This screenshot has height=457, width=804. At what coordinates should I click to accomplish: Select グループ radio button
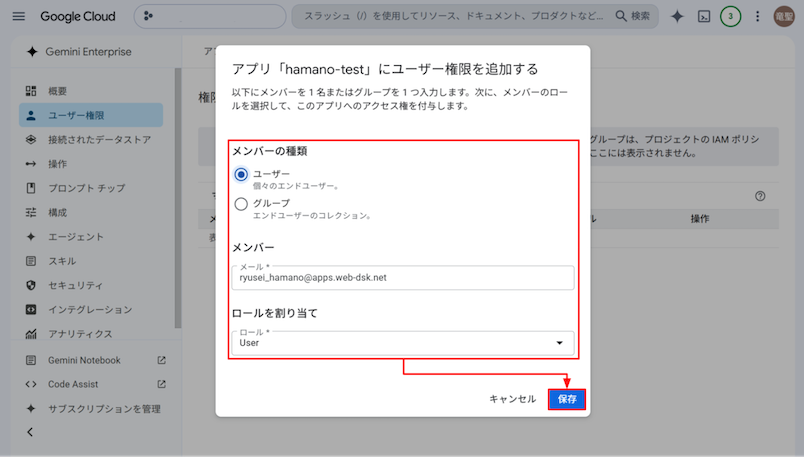[x=241, y=204]
